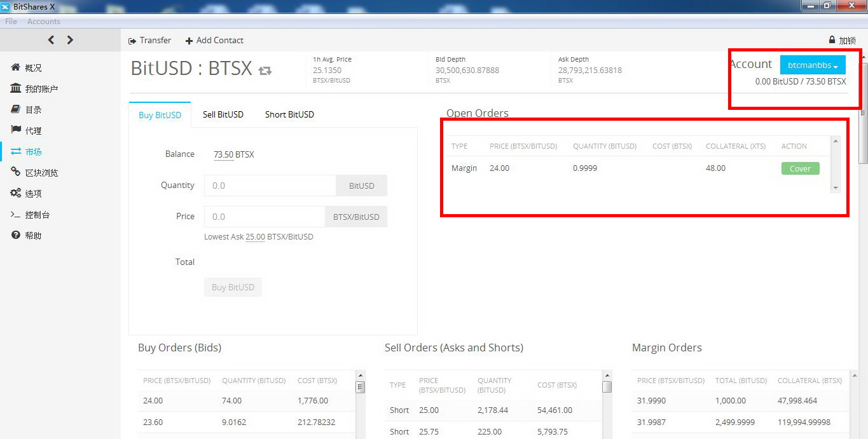Screen dimensions: 868x439
Task: Open the btcmanbbs account dropdown
Action: 813,65
